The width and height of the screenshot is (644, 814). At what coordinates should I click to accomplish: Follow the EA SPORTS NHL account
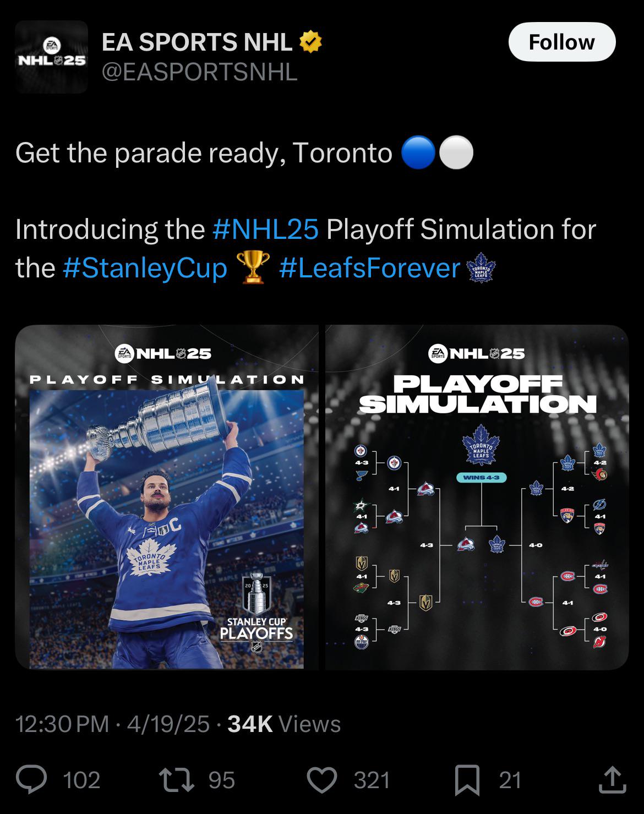tap(561, 42)
